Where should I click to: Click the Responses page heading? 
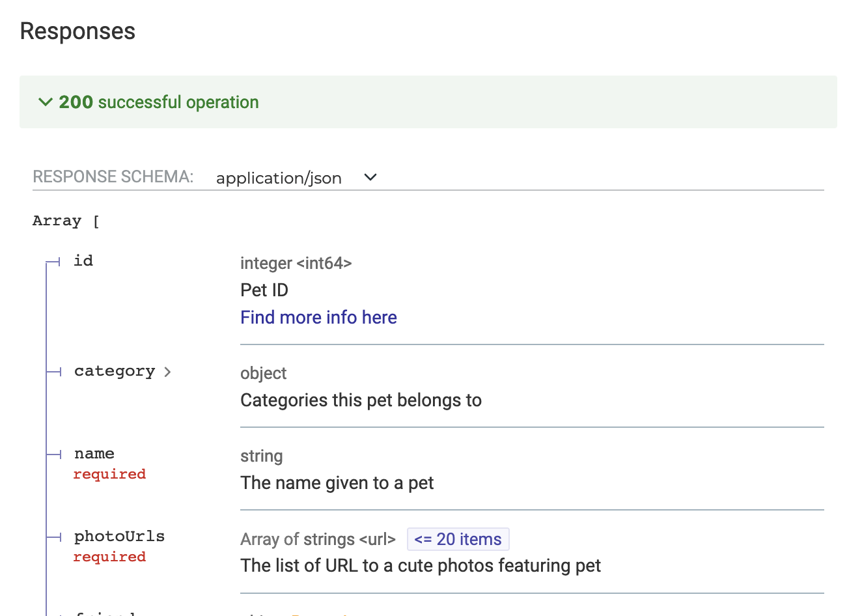(77, 31)
